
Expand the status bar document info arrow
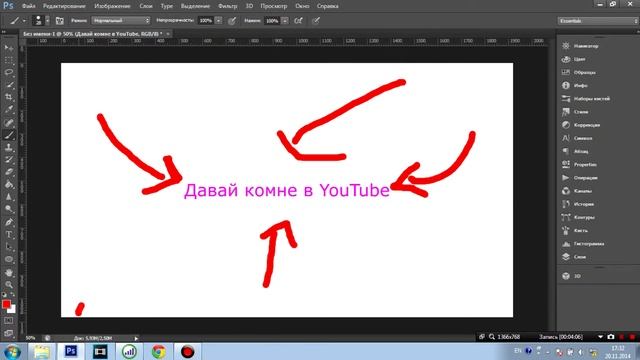tap(136, 338)
